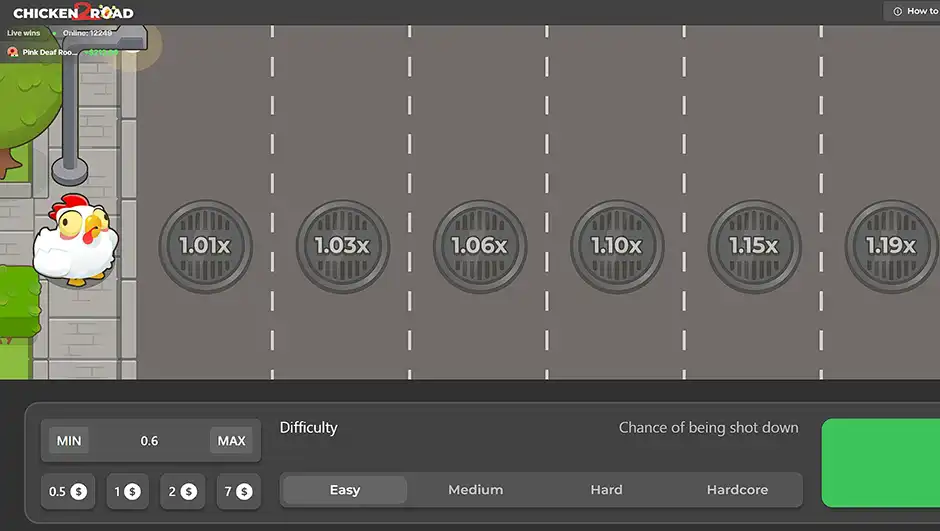This screenshot has width=940, height=531.
Task: Click the 1.06x manhole multiplier
Action: (x=480, y=246)
